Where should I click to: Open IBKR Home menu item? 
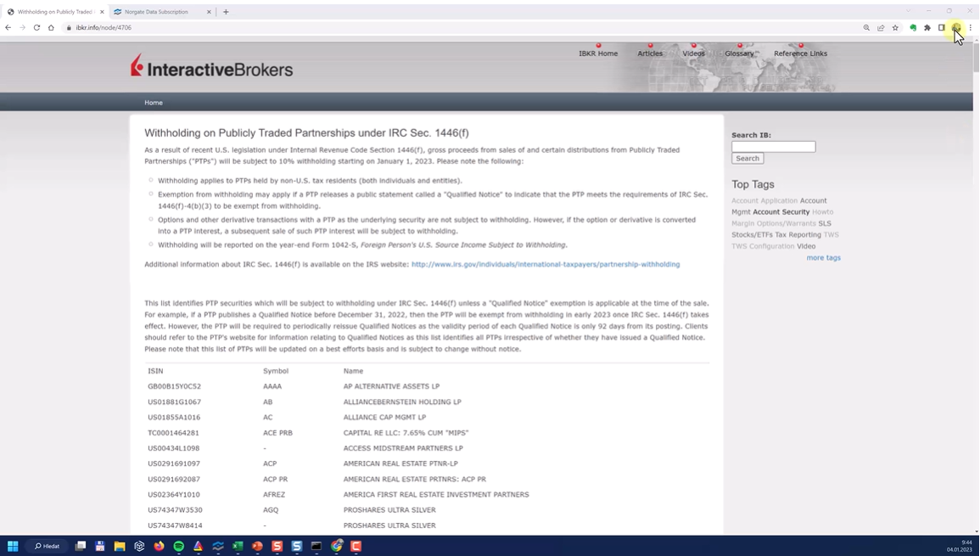coord(598,53)
